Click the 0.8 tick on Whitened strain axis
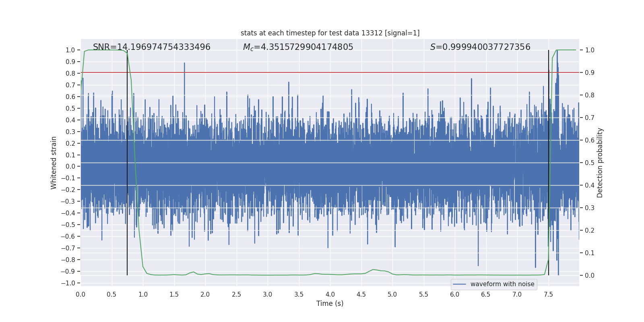Image resolution: width=644 pixels, height=322 pixels. click(70, 73)
